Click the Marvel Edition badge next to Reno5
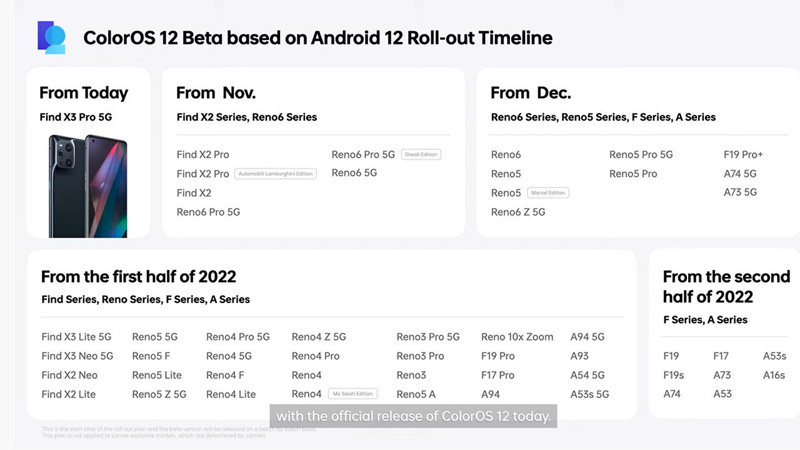 (x=548, y=193)
